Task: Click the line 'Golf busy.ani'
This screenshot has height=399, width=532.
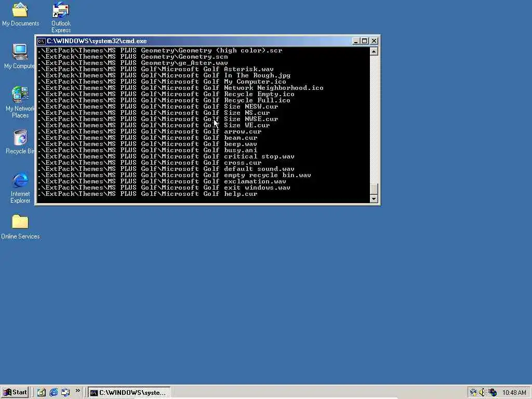Action: [147, 150]
